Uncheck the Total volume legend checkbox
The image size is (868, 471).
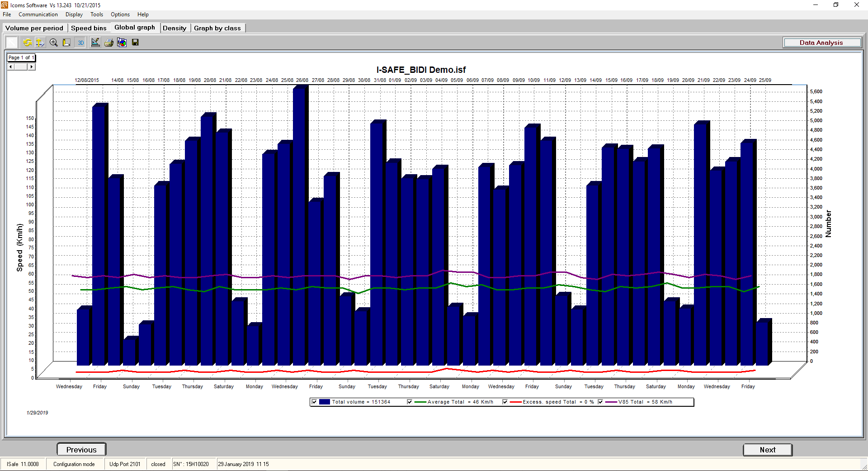coord(314,402)
